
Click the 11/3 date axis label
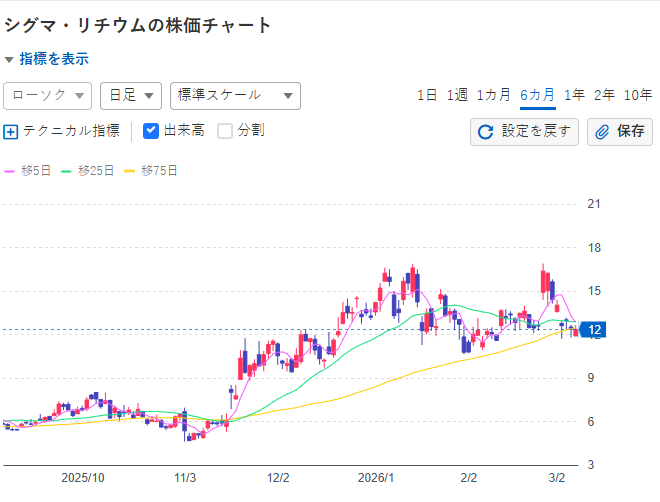185,478
